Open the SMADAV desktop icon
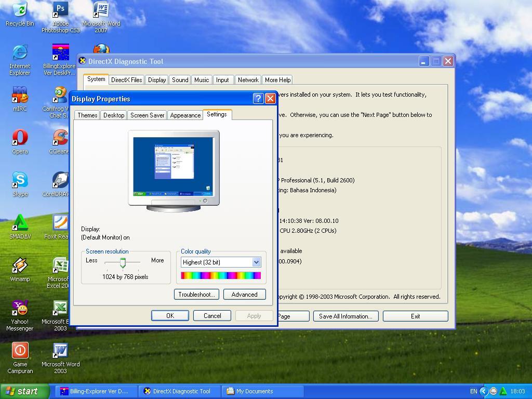 [x=20, y=227]
